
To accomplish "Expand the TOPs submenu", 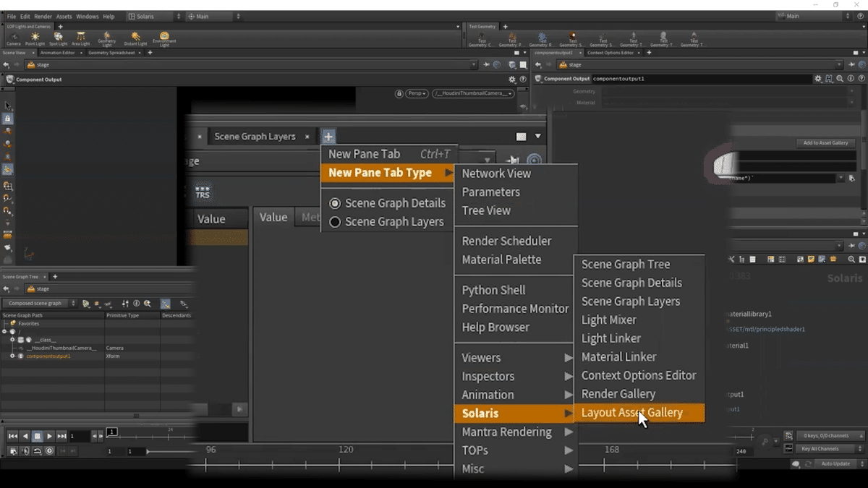I will (514, 450).
